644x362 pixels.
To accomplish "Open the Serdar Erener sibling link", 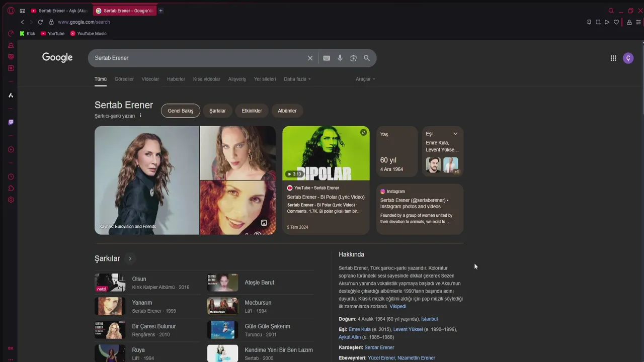I will click(379, 347).
